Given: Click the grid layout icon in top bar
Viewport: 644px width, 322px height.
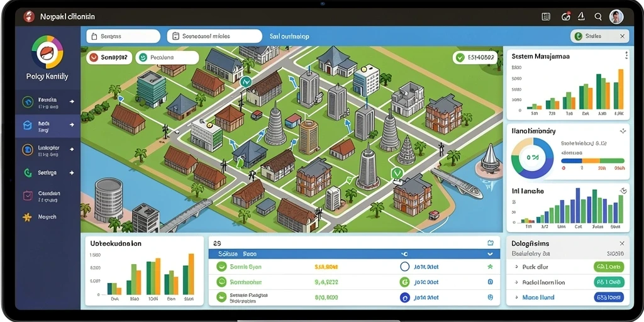Looking at the screenshot, I should 546,17.
